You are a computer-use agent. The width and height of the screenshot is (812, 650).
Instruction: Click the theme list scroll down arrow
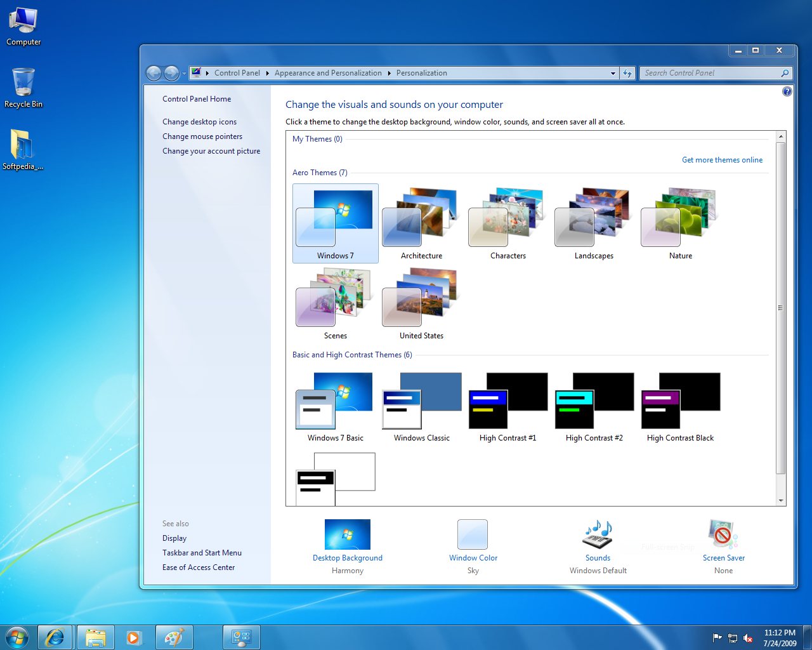(x=781, y=501)
